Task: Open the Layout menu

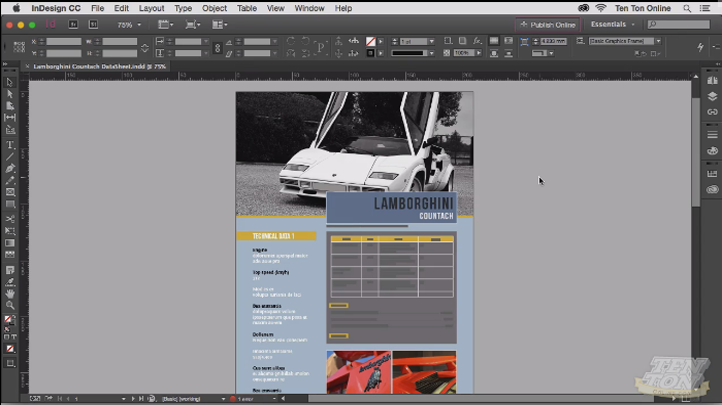Action: pyautogui.click(x=151, y=8)
